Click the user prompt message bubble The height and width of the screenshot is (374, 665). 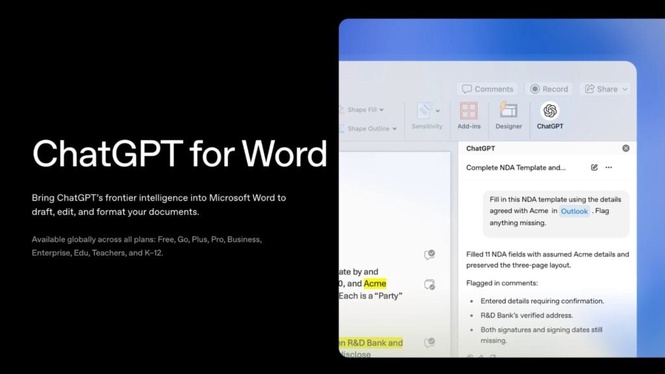556,213
